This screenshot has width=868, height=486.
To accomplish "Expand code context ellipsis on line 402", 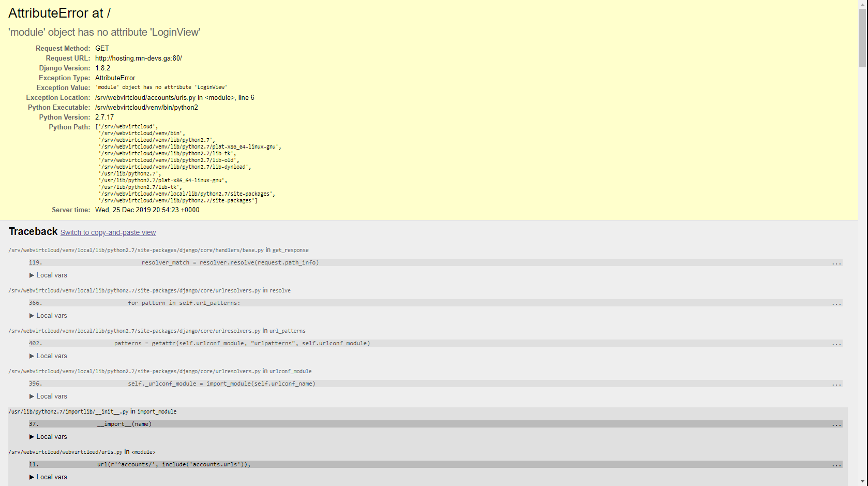I will click(836, 344).
